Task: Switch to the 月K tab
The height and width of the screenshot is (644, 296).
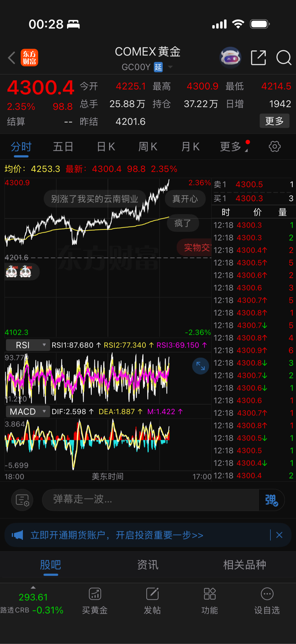Action: click(x=190, y=147)
